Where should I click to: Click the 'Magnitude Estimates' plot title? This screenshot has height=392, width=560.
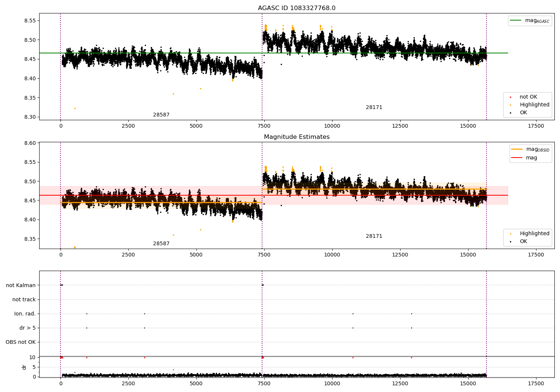click(296, 137)
